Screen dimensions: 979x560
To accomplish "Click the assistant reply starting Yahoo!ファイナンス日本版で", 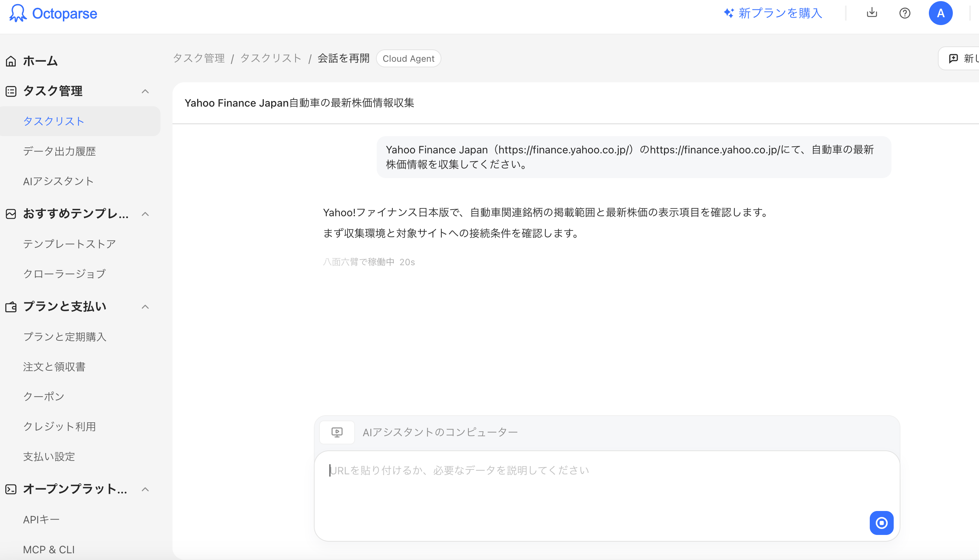I will click(547, 212).
